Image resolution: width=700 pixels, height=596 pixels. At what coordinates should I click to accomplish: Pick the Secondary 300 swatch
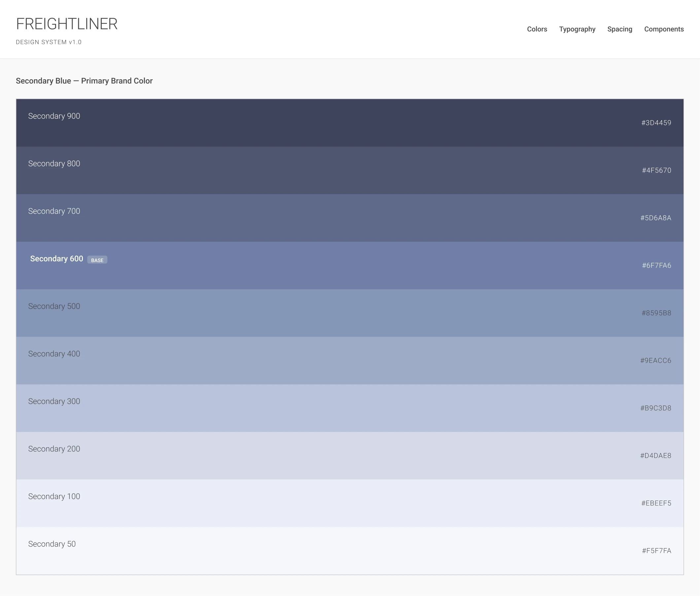point(350,408)
